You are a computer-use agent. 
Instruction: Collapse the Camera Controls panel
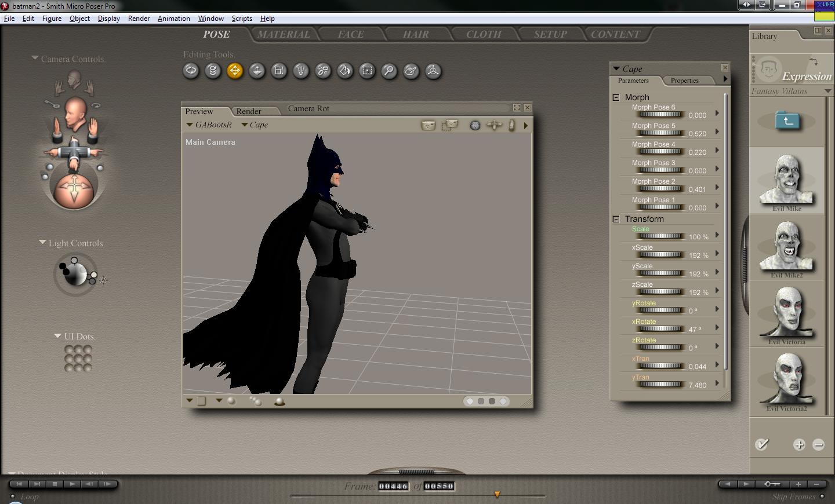pos(35,58)
